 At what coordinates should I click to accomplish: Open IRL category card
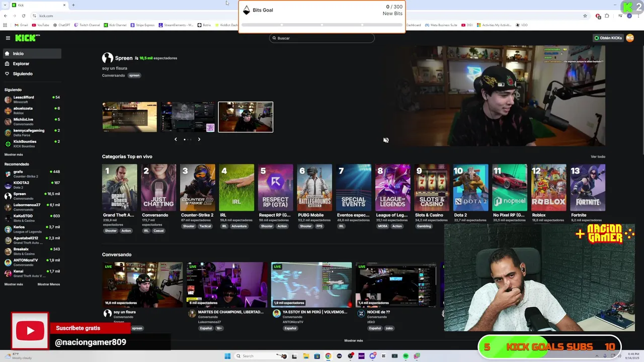(x=236, y=188)
